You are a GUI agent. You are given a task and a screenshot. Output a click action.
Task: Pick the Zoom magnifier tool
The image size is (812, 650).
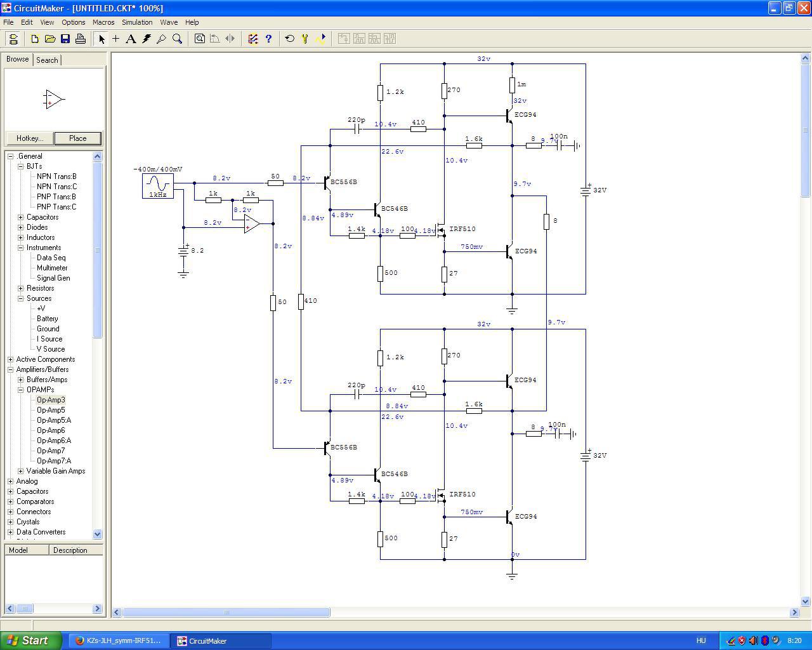tap(177, 39)
